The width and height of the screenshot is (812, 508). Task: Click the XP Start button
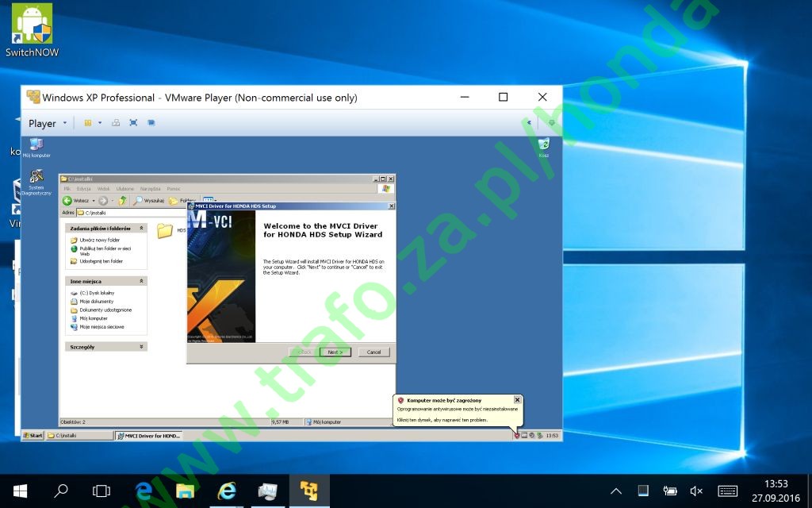[x=33, y=436]
